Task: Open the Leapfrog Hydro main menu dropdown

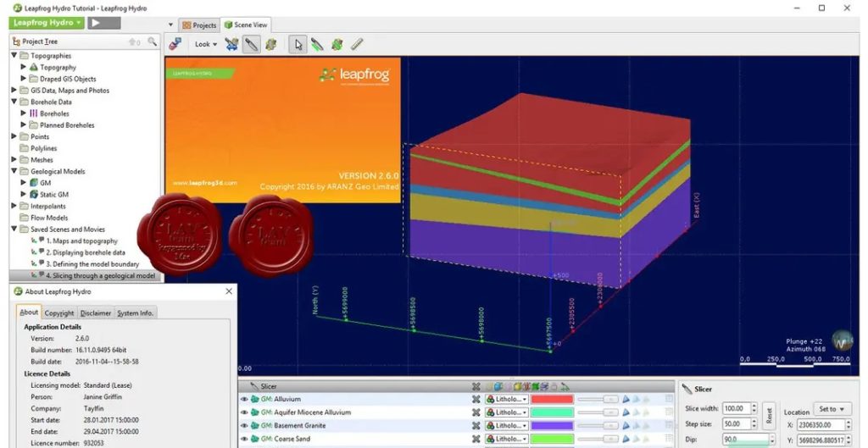Action: [47, 23]
